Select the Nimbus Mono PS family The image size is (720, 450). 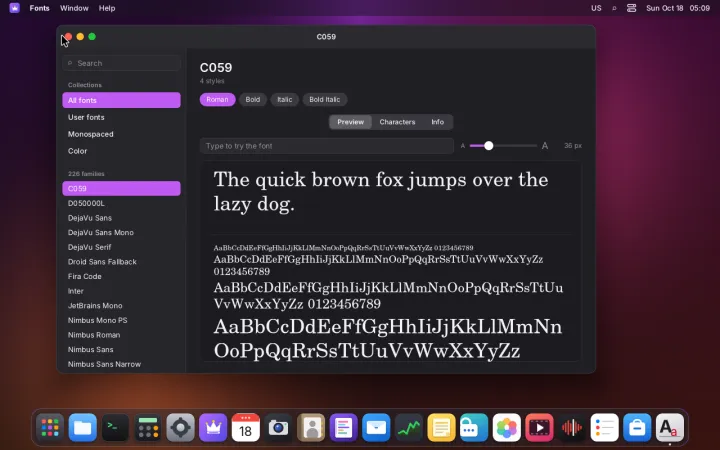point(121,321)
